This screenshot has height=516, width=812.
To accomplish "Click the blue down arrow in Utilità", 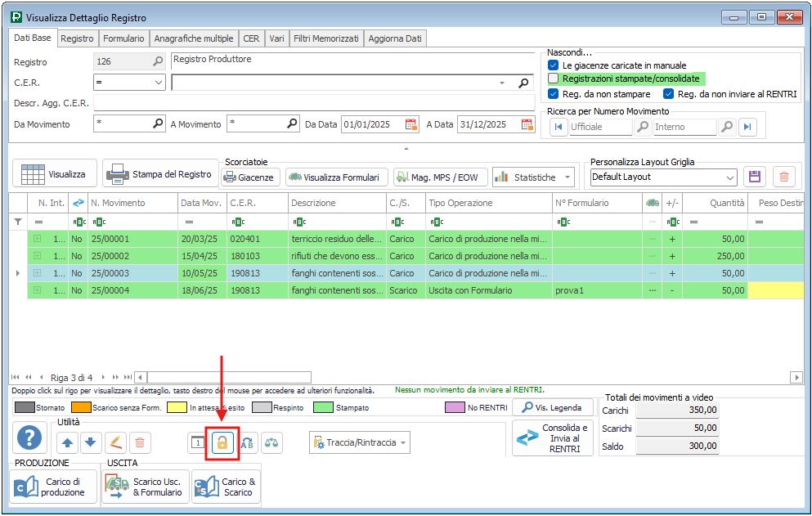I will [x=90, y=442].
